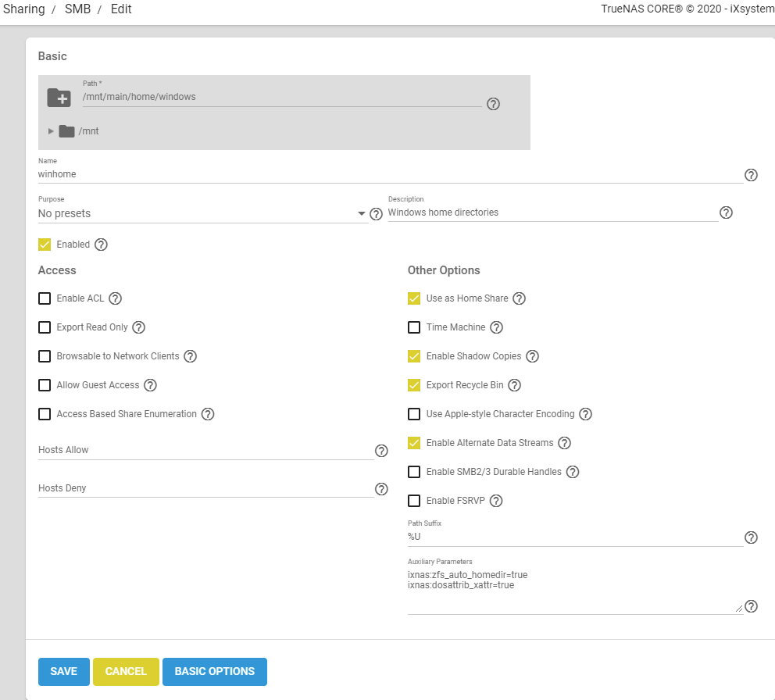The image size is (775, 700).
Task: Open help icon next to Time Machine
Action: [496, 327]
